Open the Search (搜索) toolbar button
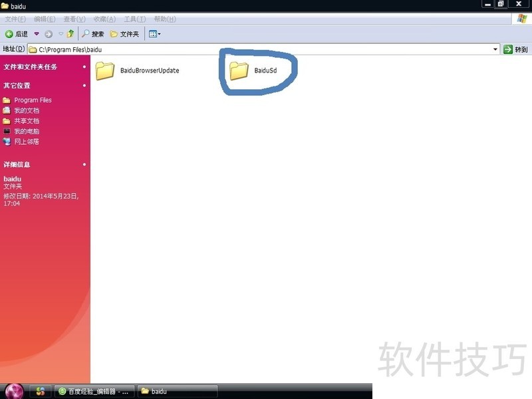The image size is (532, 399). 93,34
